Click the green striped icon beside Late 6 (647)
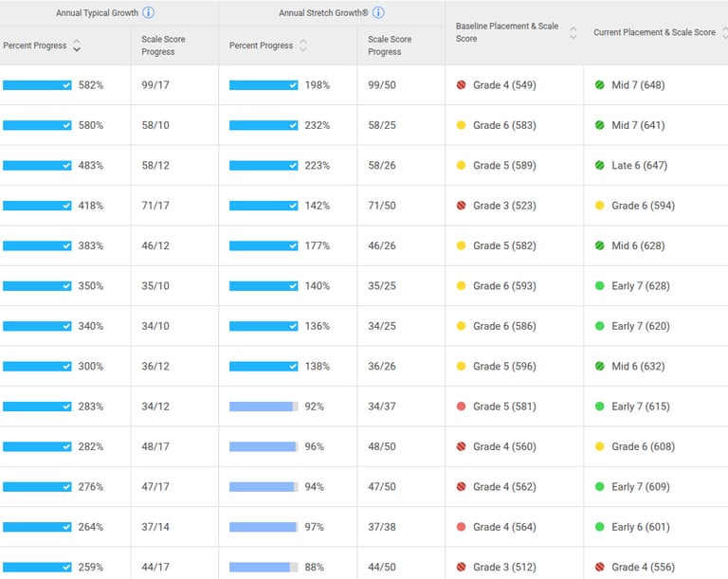728x579 pixels. coord(599,165)
